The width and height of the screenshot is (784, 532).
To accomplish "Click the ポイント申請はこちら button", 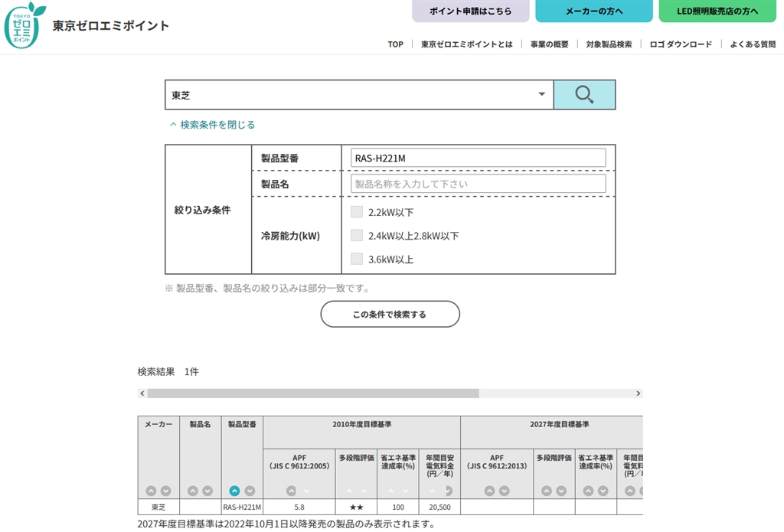I will [471, 11].
